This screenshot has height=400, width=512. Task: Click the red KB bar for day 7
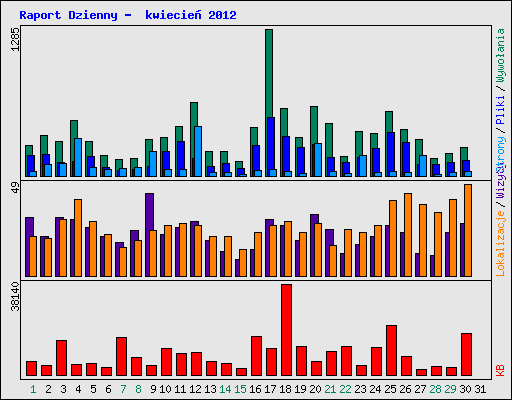(x=121, y=357)
